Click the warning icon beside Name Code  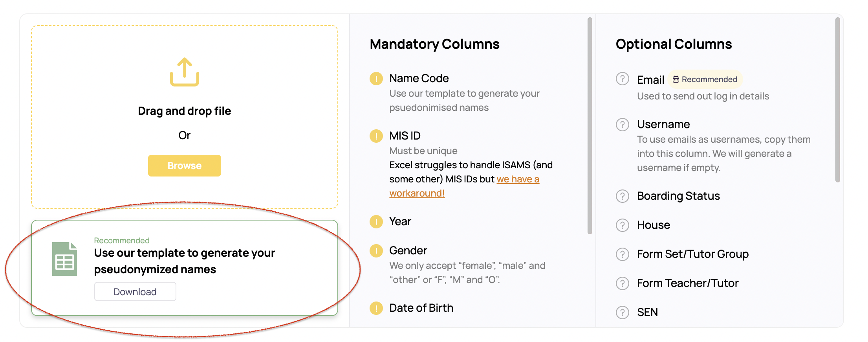[376, 79]
